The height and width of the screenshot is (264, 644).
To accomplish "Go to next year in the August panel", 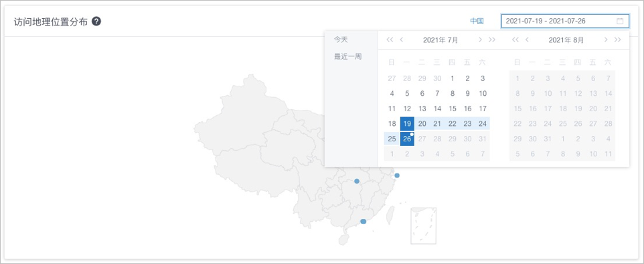I will (617, 40).
